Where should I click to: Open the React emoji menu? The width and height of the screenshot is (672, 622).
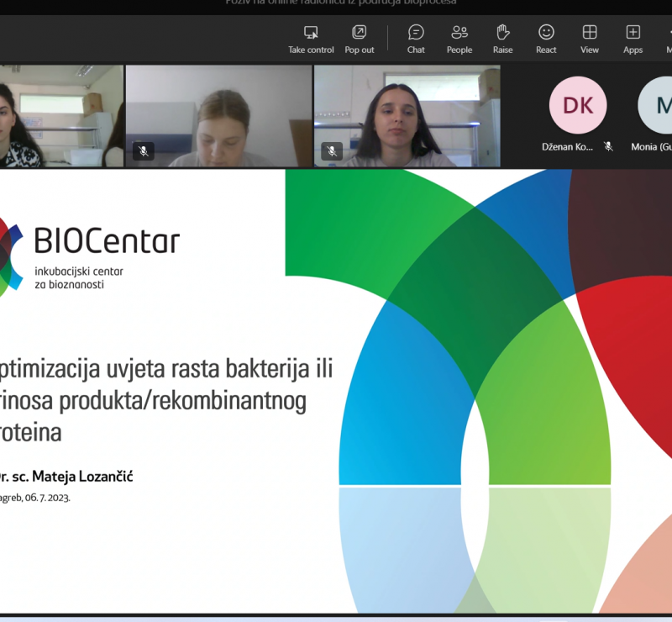click(x=546, y=39)
